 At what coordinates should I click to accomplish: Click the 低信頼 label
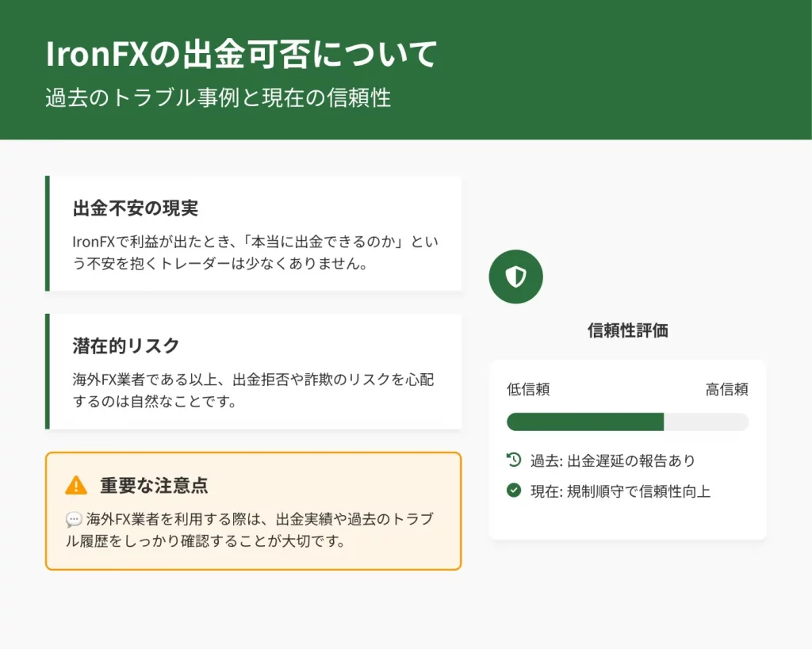528,389
